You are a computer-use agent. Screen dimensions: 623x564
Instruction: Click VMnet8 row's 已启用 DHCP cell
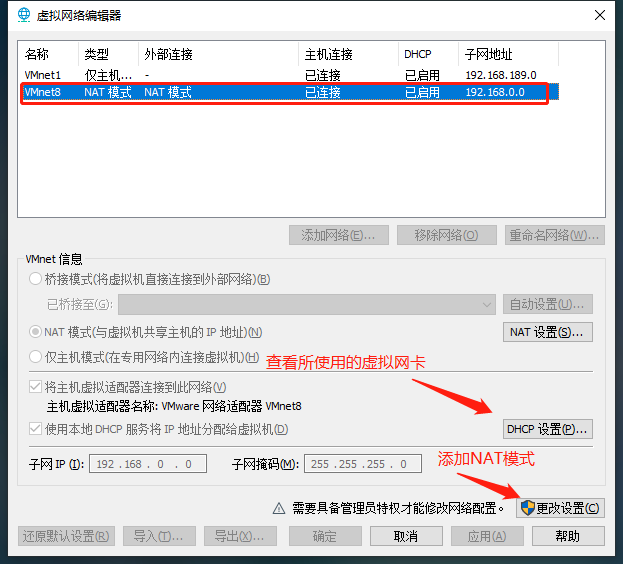coord(422,92)
